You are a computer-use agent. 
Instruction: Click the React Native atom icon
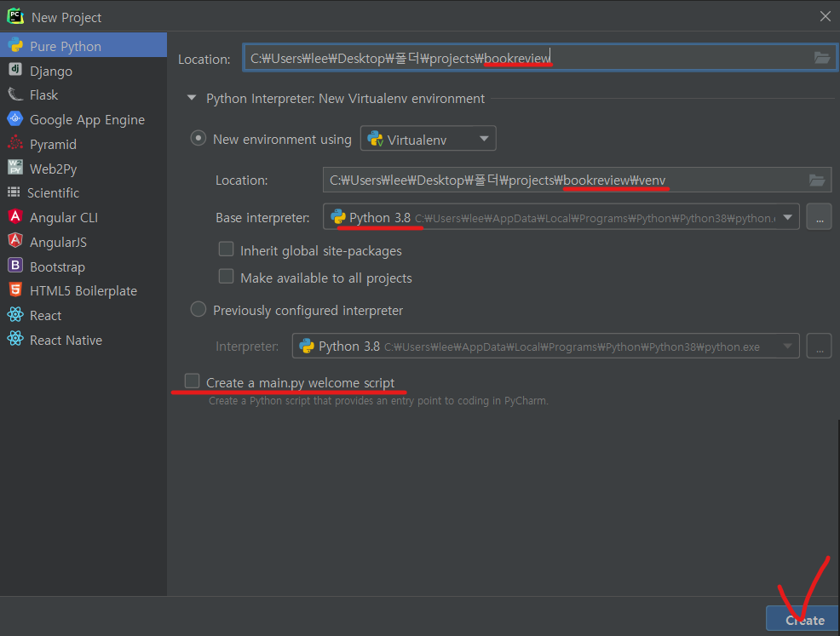pos(15,339)
